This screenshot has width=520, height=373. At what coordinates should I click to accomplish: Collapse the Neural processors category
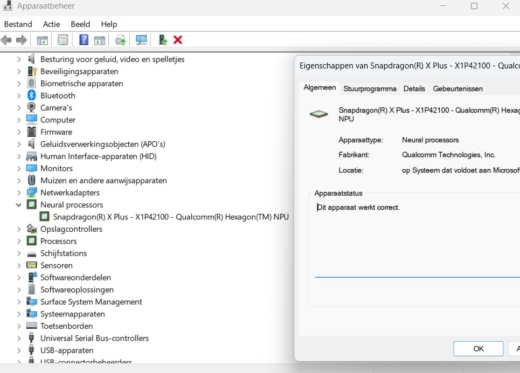point(19,205)
